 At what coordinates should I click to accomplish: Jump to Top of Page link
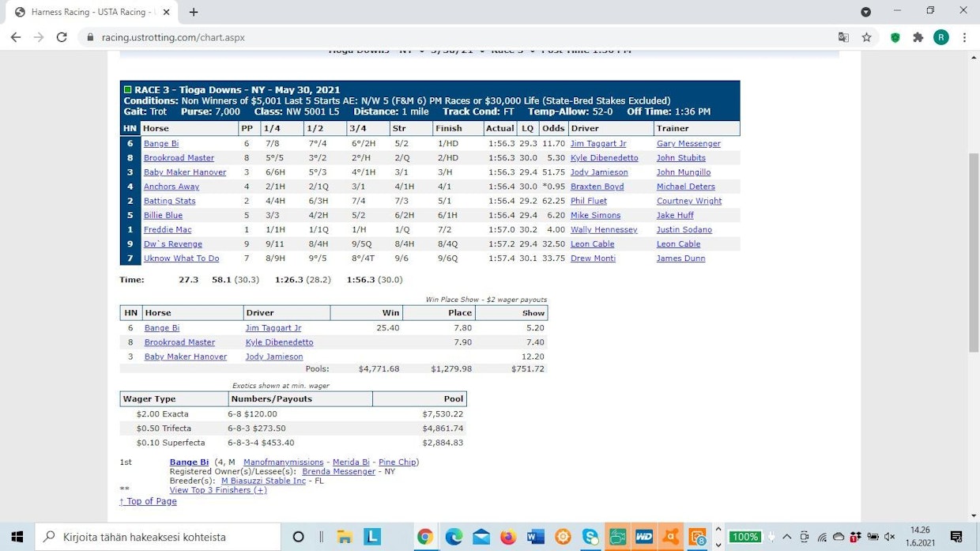click(x=148, y=501)
